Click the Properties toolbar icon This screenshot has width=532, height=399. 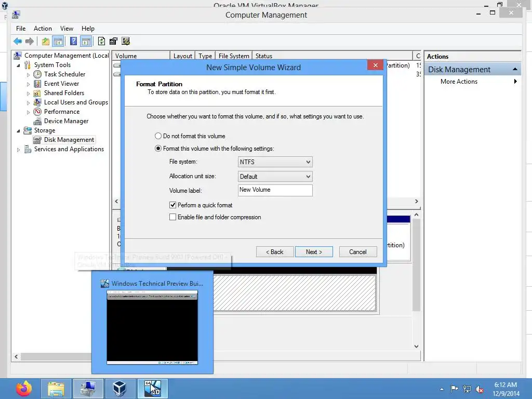coord(113,42)
